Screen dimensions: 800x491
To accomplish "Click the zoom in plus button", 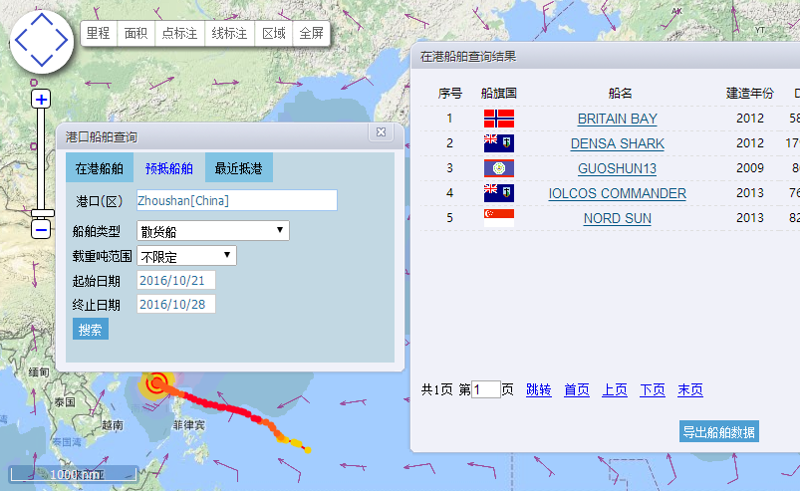I will (41, 98).
